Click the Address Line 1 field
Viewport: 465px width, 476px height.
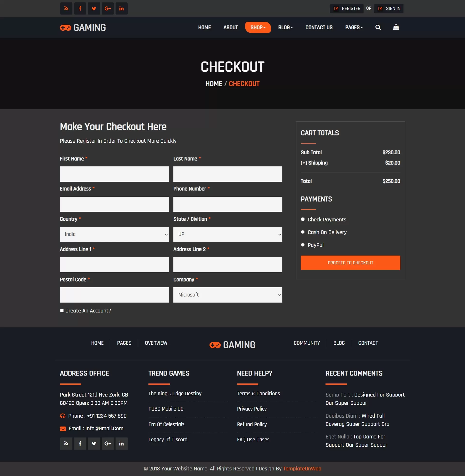coord(114,265)
